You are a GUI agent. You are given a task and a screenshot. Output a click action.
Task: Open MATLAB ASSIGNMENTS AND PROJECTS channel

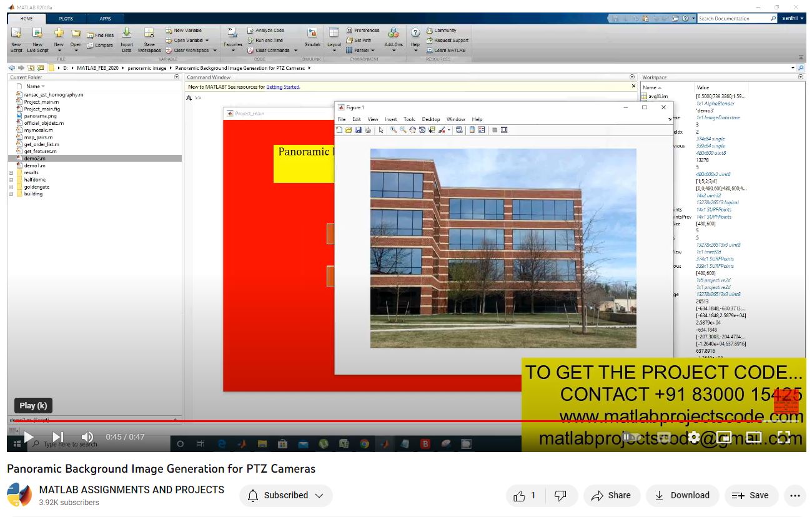(131, 490)
